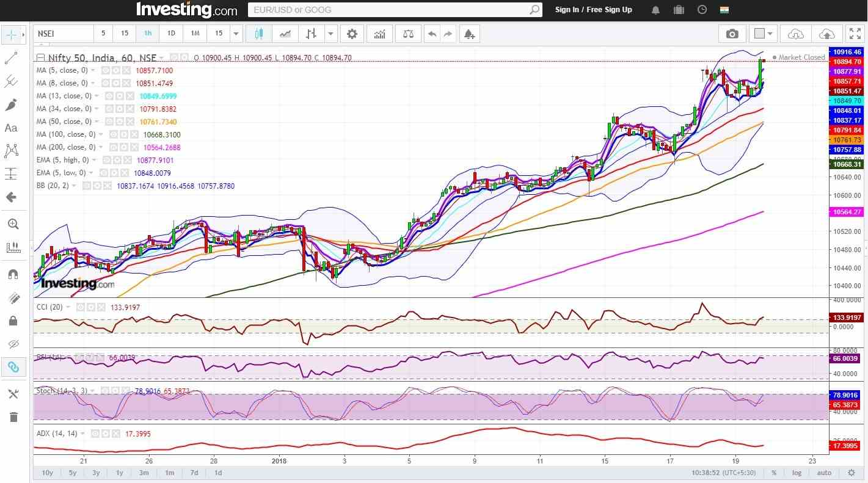868x483 pixels.
Task: Set the time range to 7d
Action: [194, 473]
